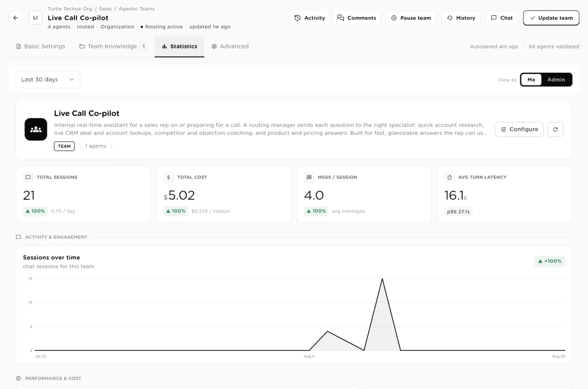Open Chat with the team
588x389 pixels.
point(502,18)
